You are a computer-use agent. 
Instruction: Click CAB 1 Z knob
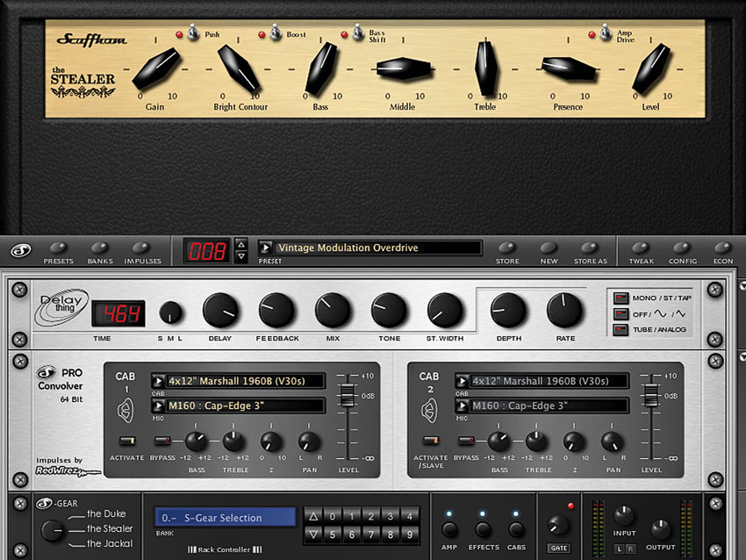click(271, 442)
